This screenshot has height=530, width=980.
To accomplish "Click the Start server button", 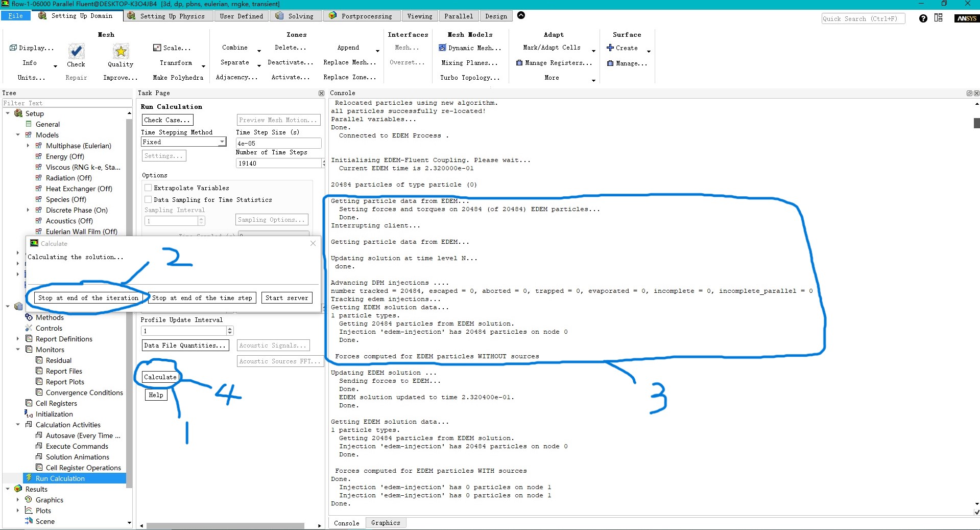I will pyautogui.click(x=286, y=298).
